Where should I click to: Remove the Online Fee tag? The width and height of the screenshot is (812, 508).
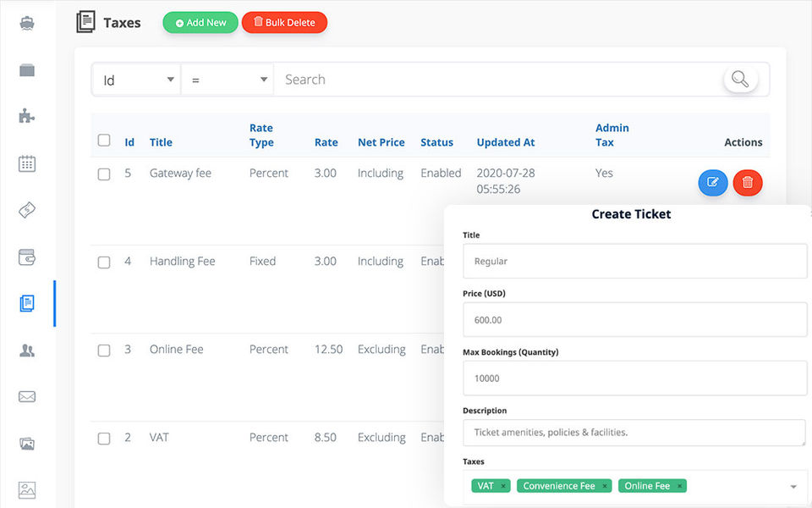pyautogui.click(x=679, y=486)
